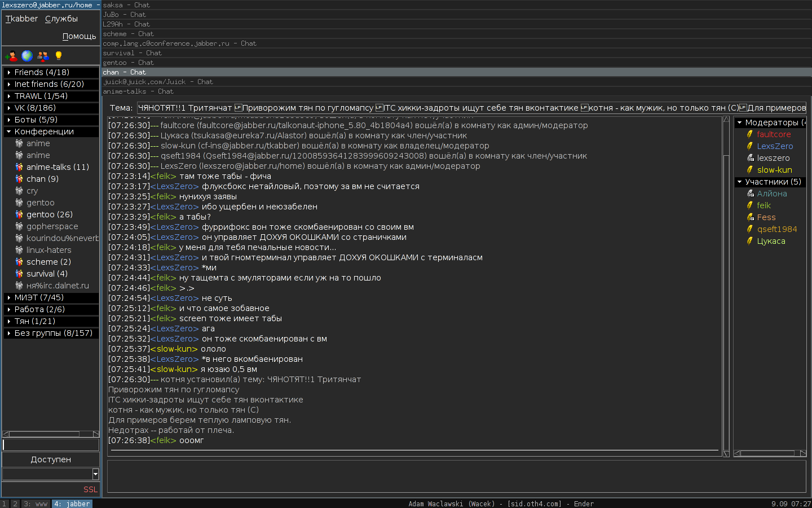This screenshot has width=812, height=508.
Task: Open service discovery via the globe icon
Action: [x=27, y=56]
